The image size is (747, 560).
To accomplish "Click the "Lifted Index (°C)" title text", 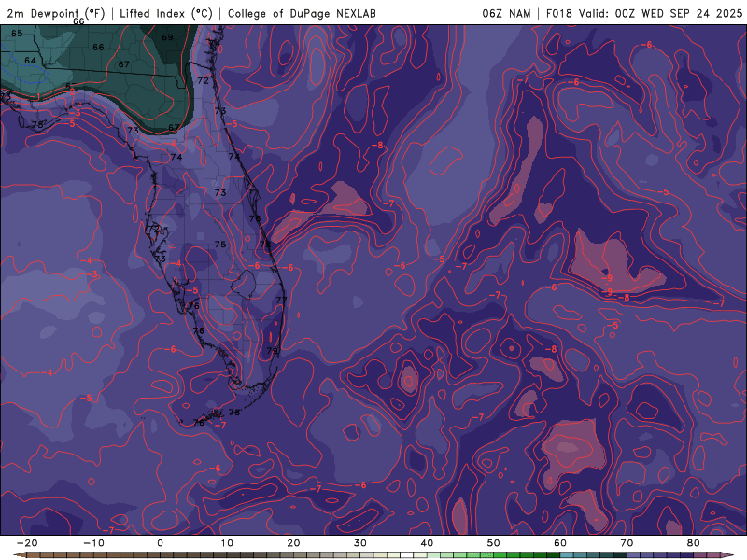I will [166, 13].
